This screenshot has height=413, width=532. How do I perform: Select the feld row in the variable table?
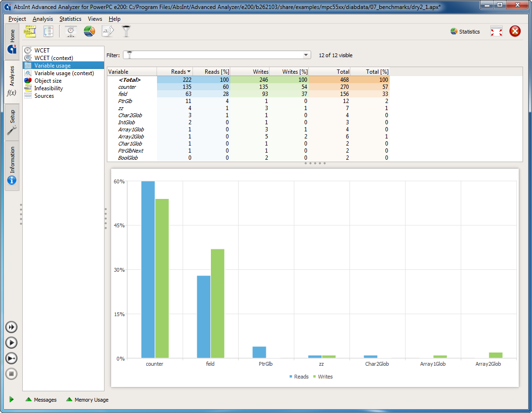pyautogui.click(x=248, y=94)
